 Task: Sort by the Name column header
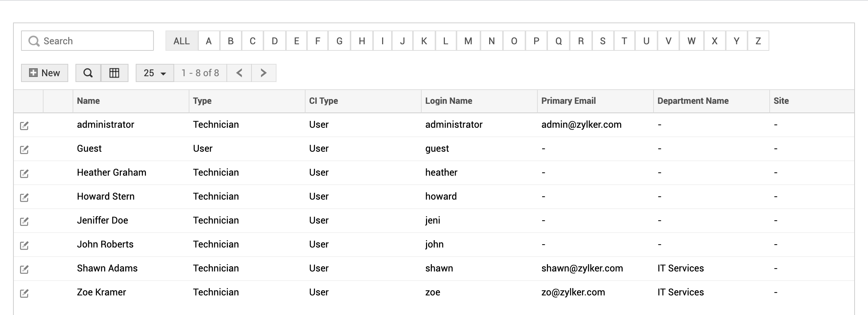click(x=89, y=101)
